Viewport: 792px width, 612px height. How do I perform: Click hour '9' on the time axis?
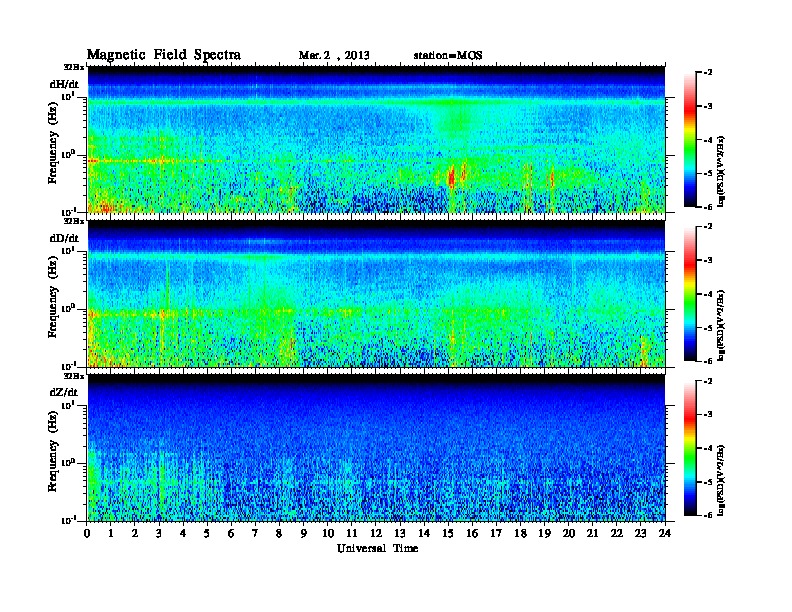[304, 533]
